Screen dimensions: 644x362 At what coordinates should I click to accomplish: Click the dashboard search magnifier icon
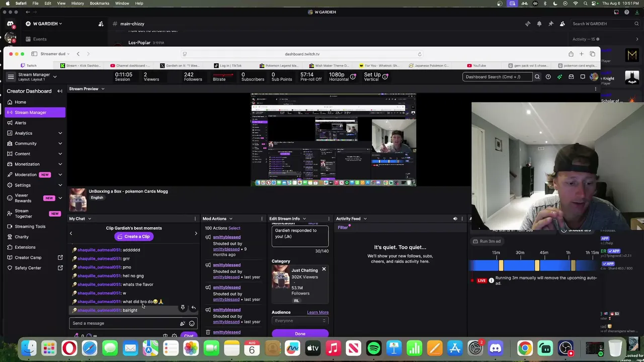click(537, 77)
